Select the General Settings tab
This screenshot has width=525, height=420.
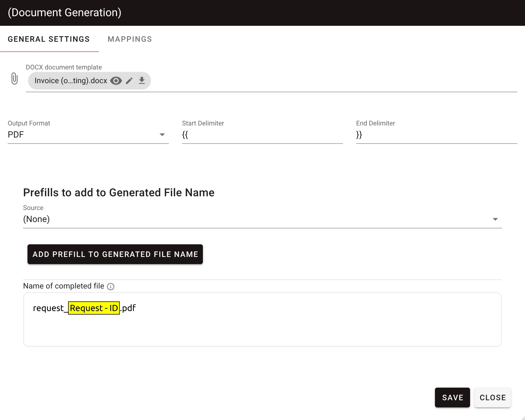coord(49,39)
